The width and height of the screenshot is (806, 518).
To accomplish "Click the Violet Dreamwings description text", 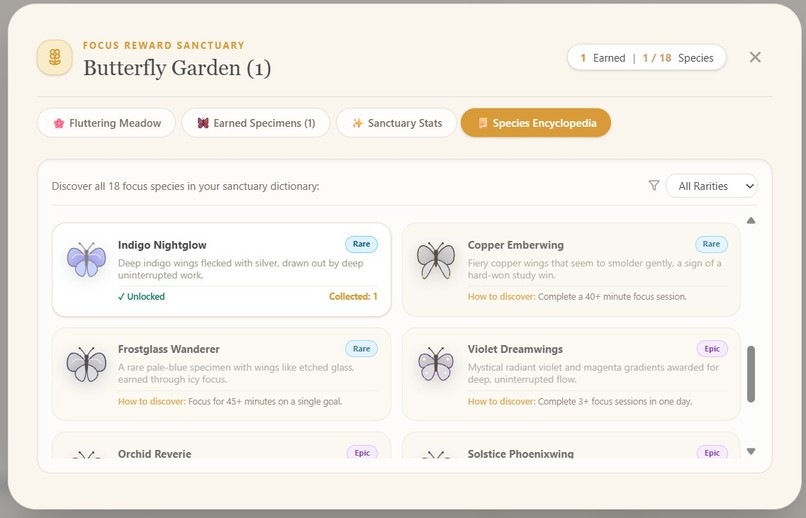I will click(593, 374).
